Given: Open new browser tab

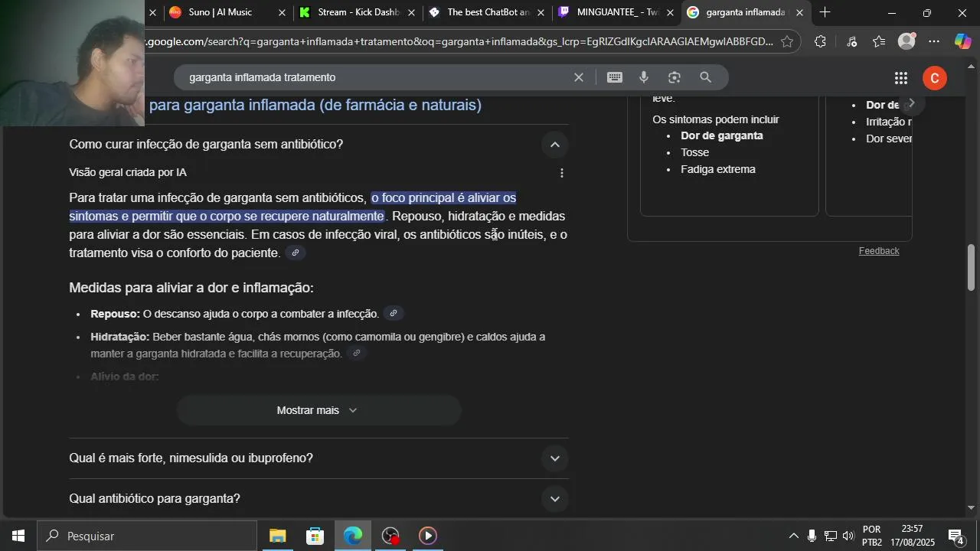Looking at the screenshot, I should pyautogui.click(x=825, y=12).
